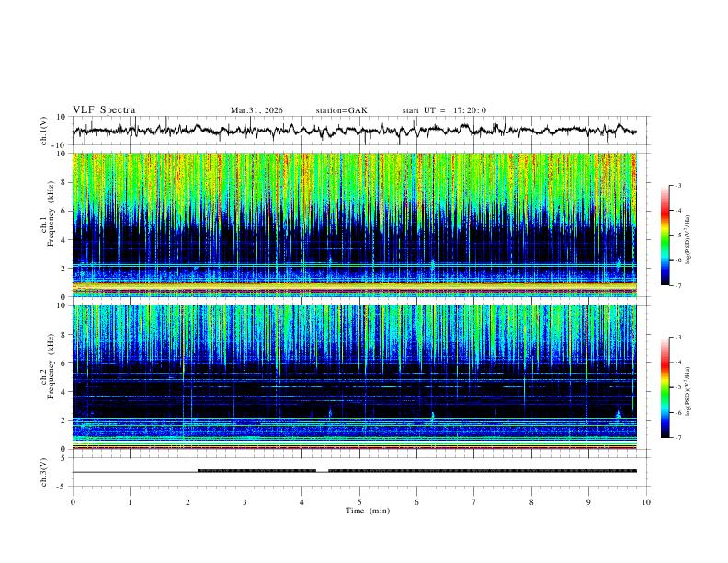Click the ch.2 spectrogram color bar
Screen dimensions: 728x563
click(x=665, y=387)
